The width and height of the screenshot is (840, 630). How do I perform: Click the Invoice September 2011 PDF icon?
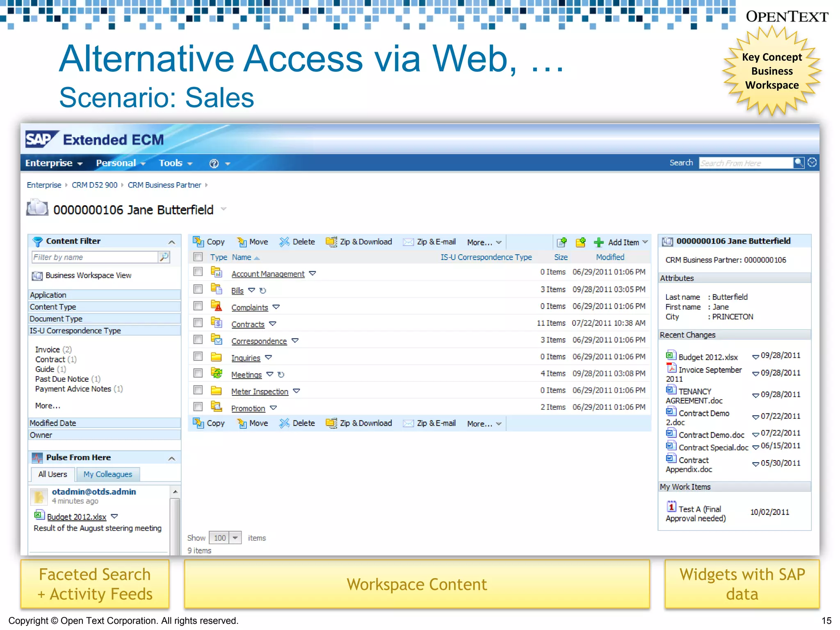(x=671, y=367)
